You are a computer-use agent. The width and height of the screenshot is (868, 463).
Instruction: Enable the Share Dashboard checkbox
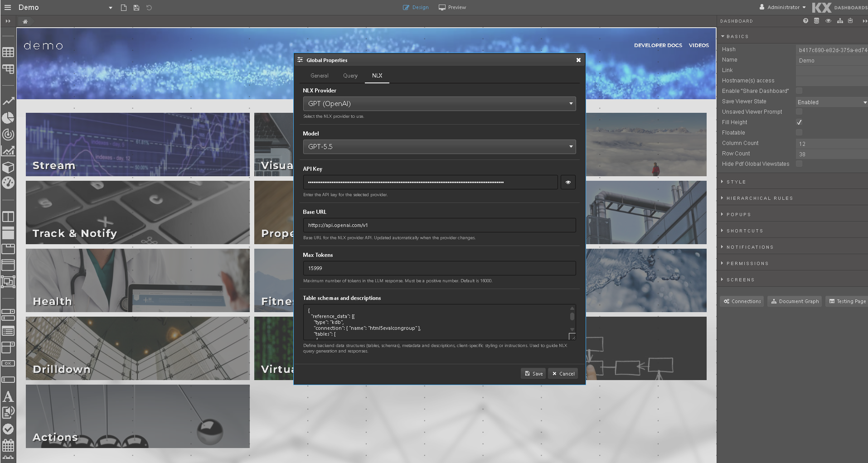[x=799, y=91]
